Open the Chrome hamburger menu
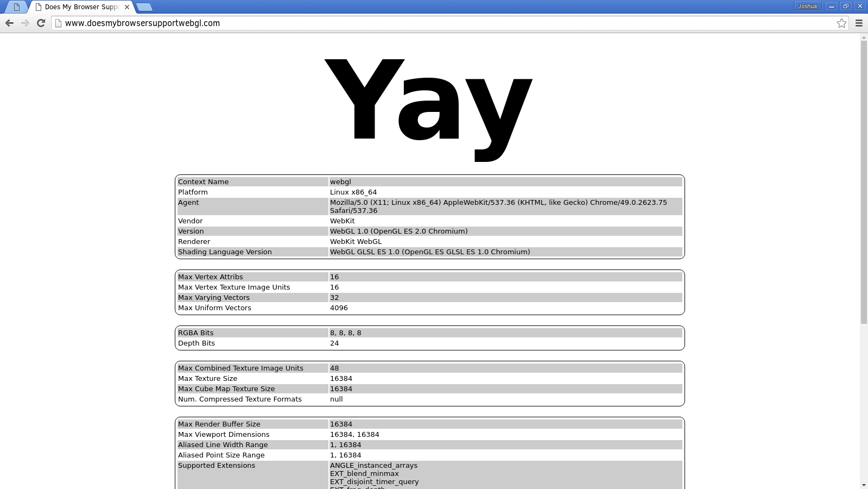This screenshot has height=489, width=868. 859,23
